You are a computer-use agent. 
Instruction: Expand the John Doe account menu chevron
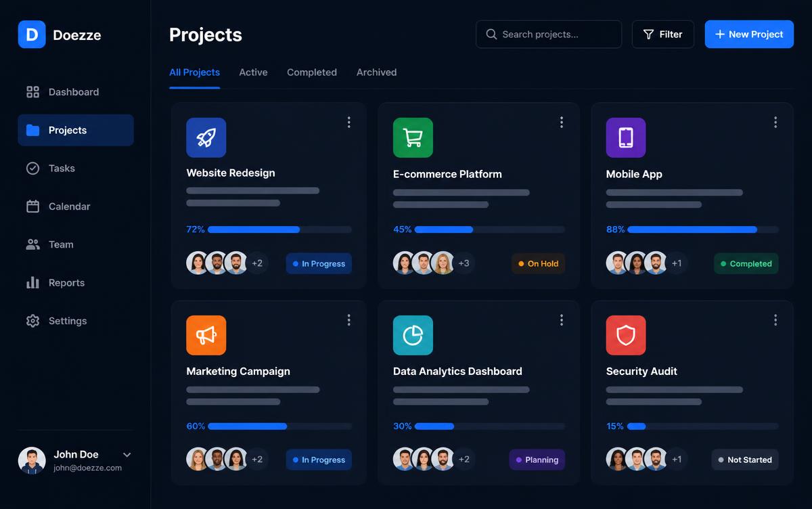click(x=127, y=455)
